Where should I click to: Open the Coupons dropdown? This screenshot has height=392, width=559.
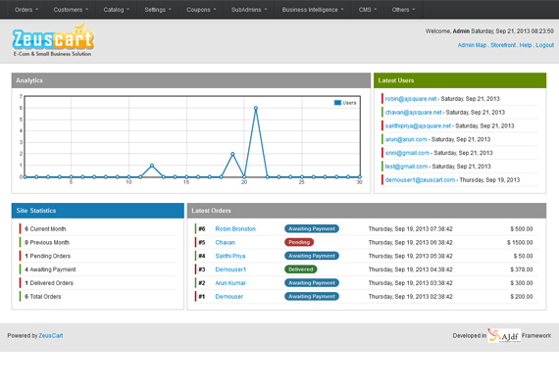tap(201, 10)
